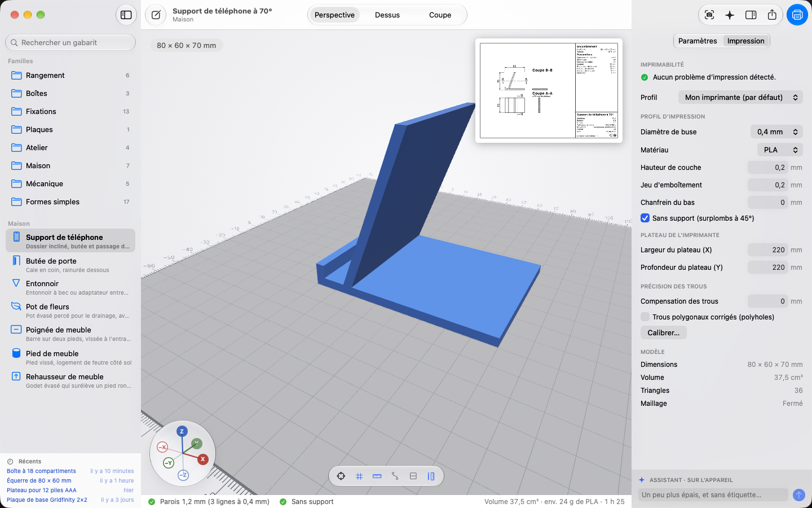The image size is (812, 508).
Task: Click the Hauteur de couche value field
Action: coord(768,167)
